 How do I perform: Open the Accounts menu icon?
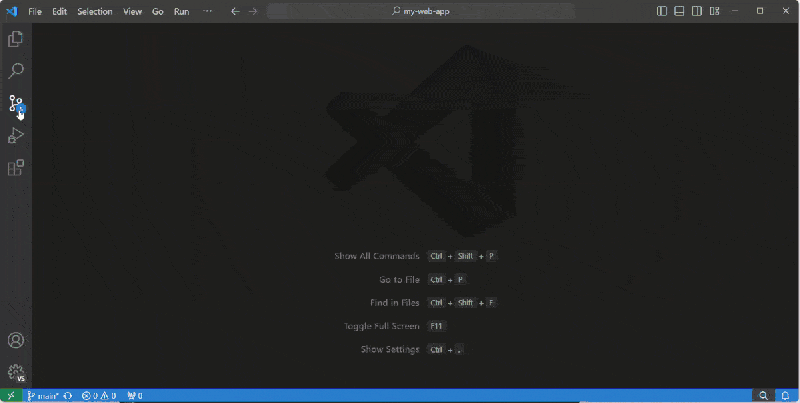[x=16, y=340]
